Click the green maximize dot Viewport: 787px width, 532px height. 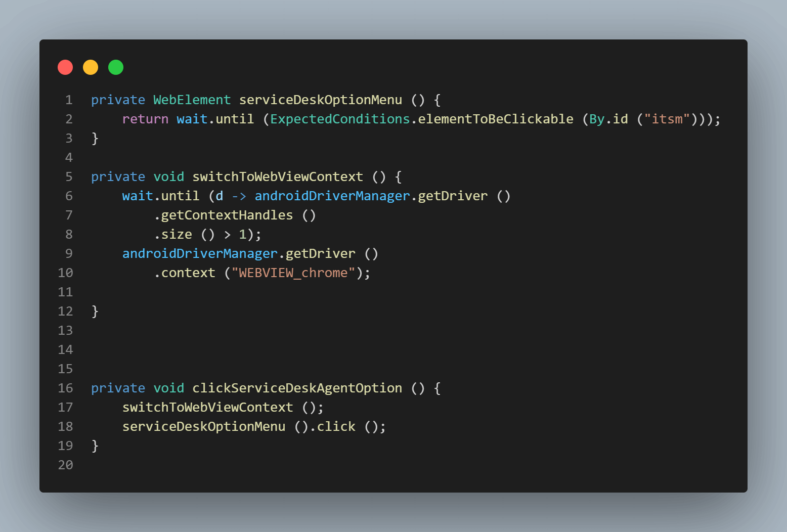(x=116, y=67)
